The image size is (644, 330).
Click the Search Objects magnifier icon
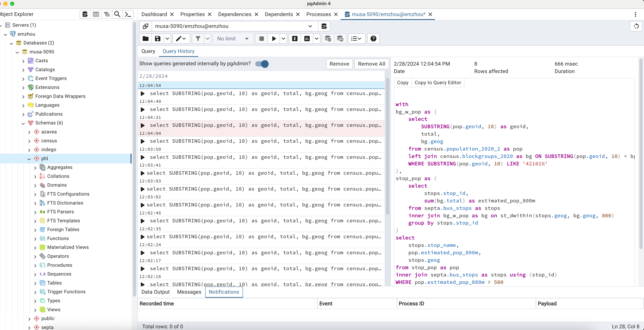pyautogui.click(x=117, y=14)
